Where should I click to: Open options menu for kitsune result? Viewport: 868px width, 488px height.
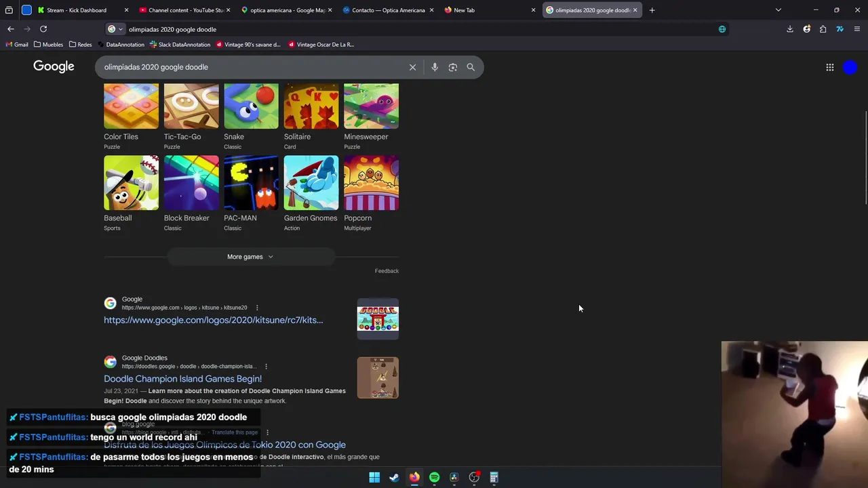pos(257,308)
